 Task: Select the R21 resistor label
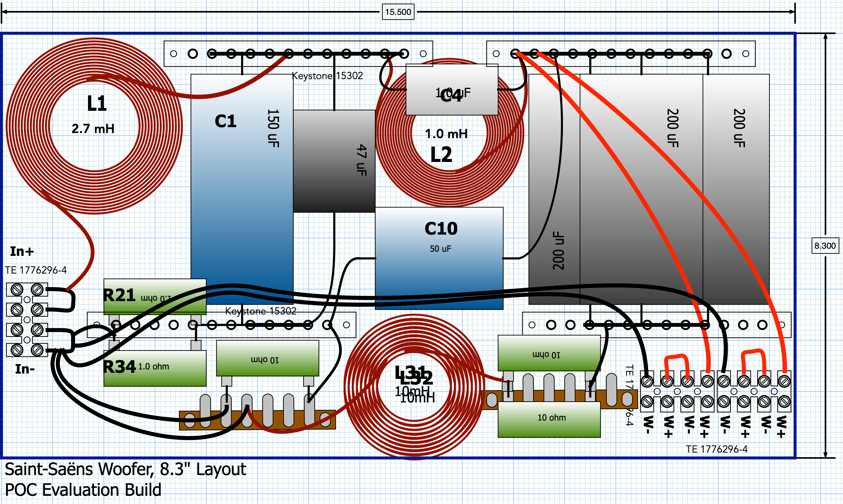pyautogui.click(x=119, y=295)
